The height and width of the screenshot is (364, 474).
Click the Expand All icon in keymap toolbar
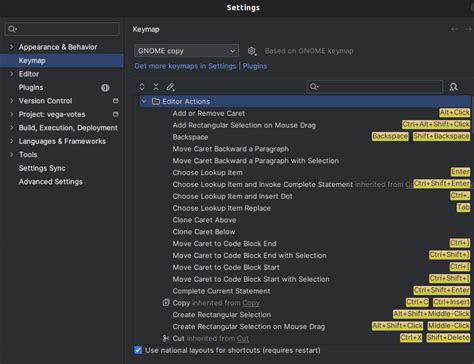[142, 87]
